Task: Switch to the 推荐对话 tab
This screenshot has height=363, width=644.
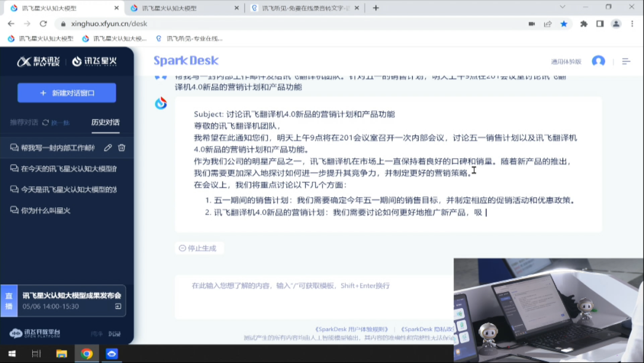Action: 23,122
